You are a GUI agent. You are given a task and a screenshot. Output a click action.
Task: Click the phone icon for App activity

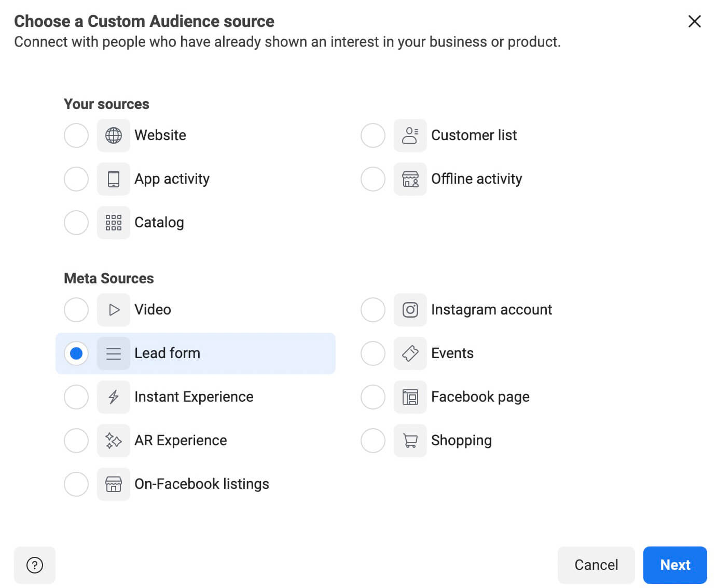tap(113, 179)
